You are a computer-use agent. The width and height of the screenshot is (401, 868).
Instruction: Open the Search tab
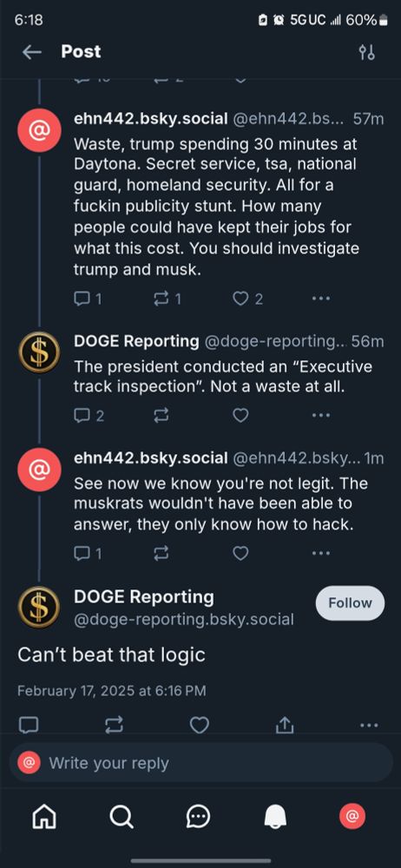[x=122, y=816]
